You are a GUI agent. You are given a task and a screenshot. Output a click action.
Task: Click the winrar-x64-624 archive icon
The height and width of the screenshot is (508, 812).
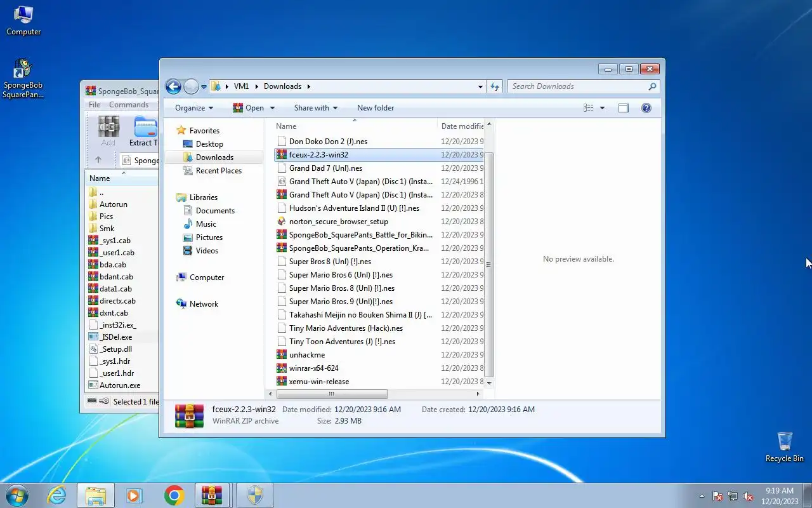pos(282,368)
